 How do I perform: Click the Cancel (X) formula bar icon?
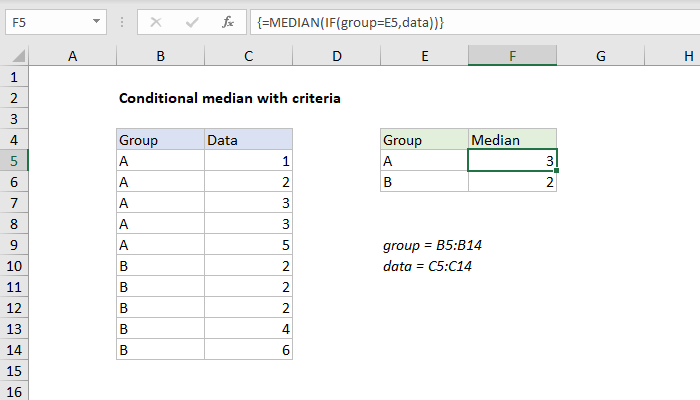156,22
